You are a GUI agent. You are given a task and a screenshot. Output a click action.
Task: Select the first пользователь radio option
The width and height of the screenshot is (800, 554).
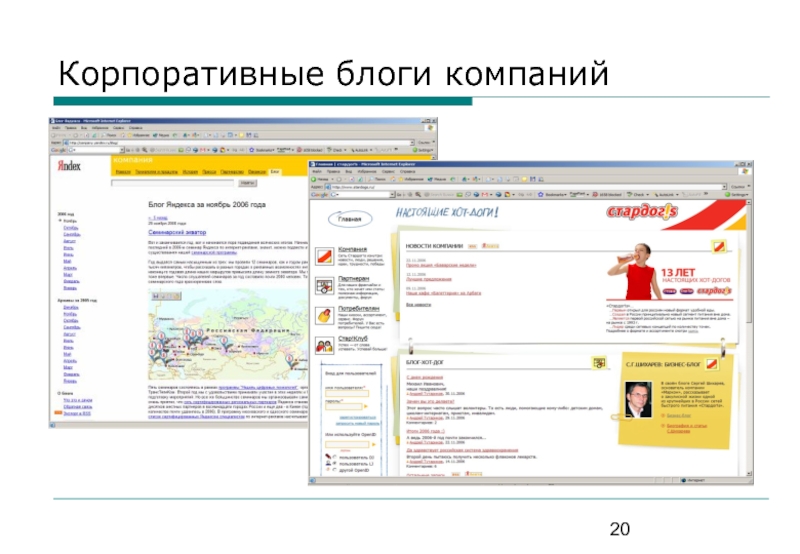click(335, 457)
